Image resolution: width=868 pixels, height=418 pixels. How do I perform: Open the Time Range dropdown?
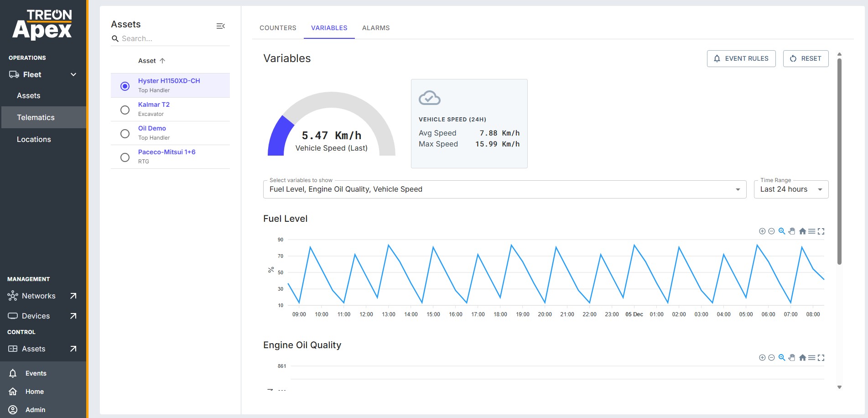click(791, 189)
